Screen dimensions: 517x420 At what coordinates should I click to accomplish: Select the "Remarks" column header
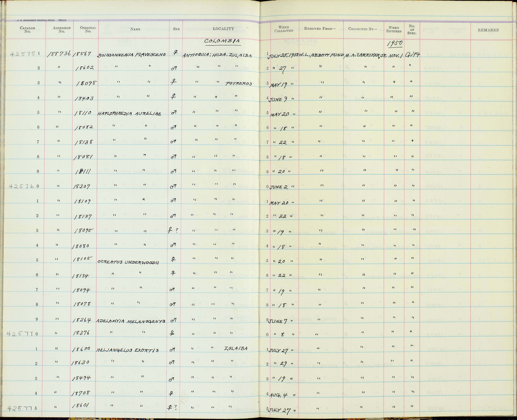point(488,30)
